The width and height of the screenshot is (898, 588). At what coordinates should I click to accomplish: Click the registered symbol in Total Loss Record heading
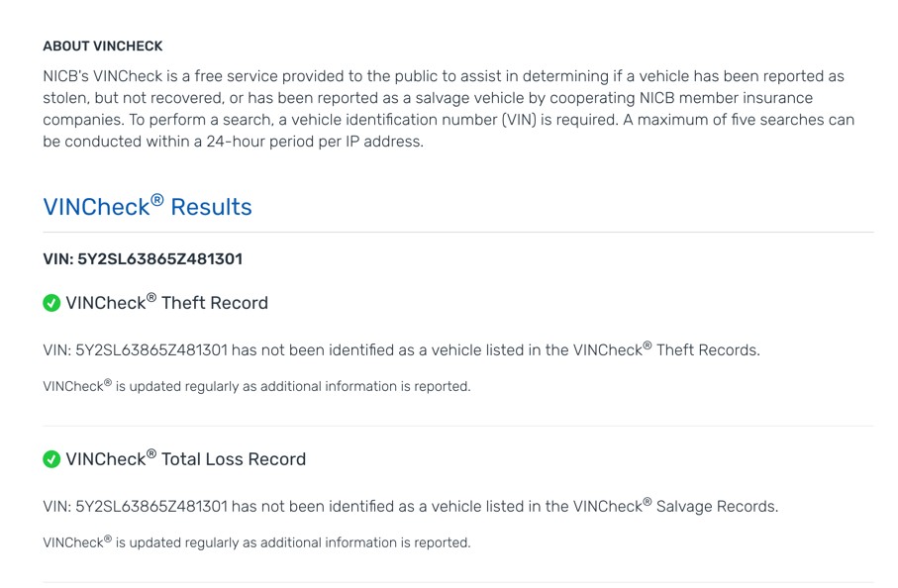click(x=151, y=453)
